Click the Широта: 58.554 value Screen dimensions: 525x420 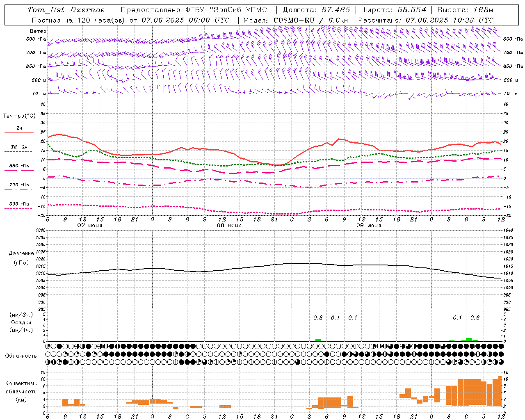[x=394, y=10]
